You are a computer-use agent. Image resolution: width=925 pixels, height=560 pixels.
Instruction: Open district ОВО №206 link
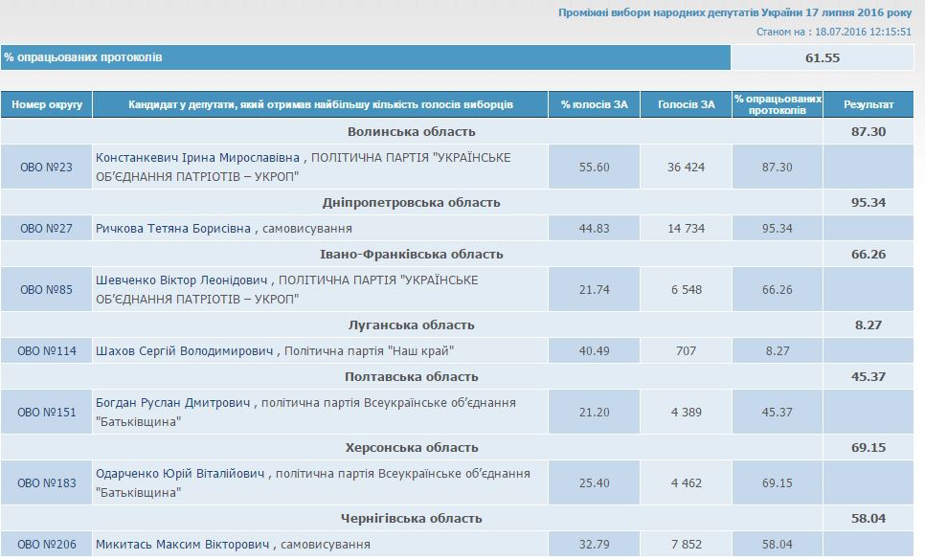[46, 545]
